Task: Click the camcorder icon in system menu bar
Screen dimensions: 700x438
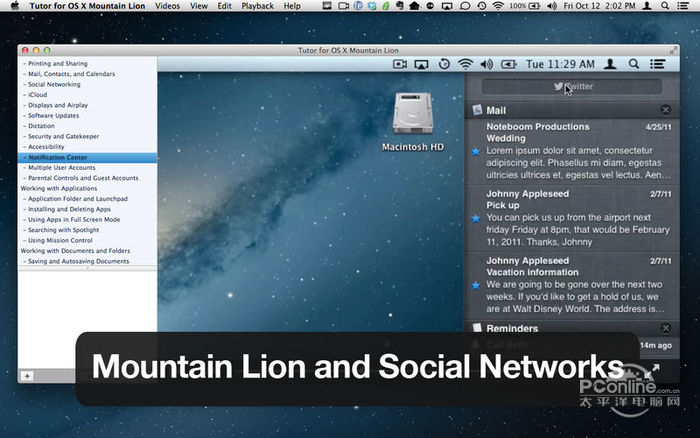Action: (x=343, y=6)
